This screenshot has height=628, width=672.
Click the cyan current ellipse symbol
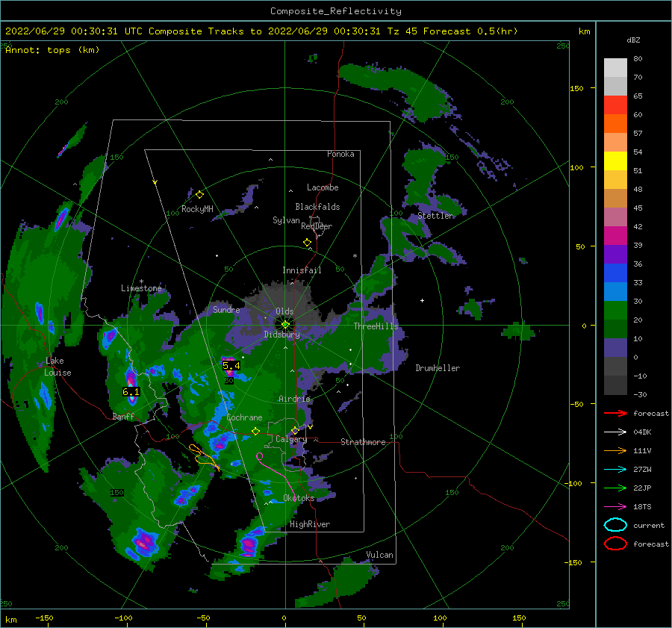[615, 525]
